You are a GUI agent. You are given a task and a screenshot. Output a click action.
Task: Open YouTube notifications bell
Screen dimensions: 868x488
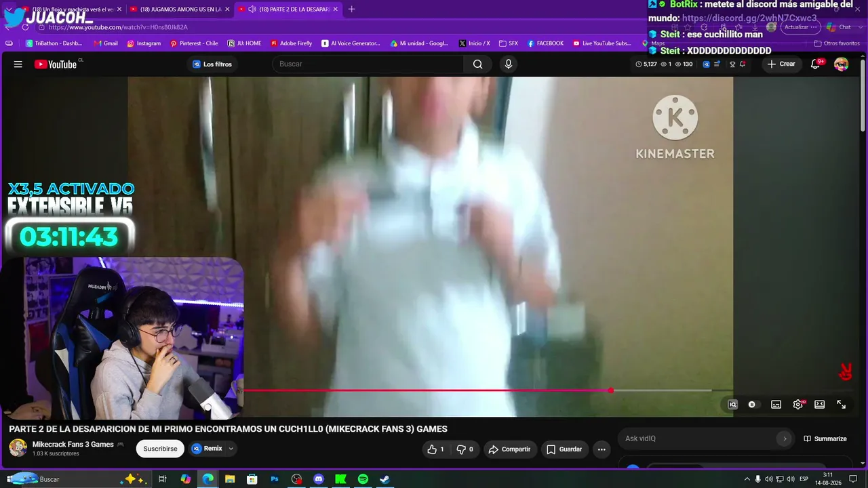click(816, 64)
